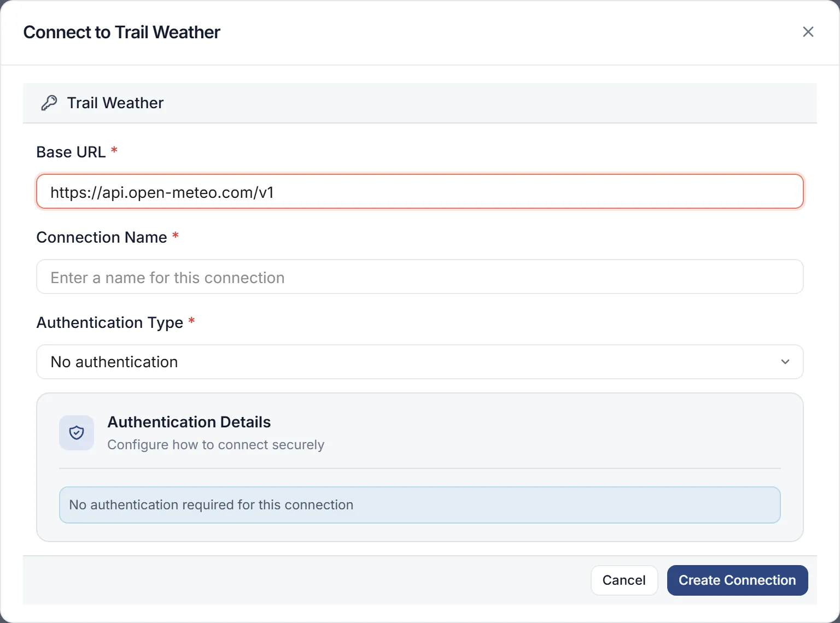Screen dimensions: 840x623
Task: Click the key icon beside Trail Weather
Action: (49, 103)
